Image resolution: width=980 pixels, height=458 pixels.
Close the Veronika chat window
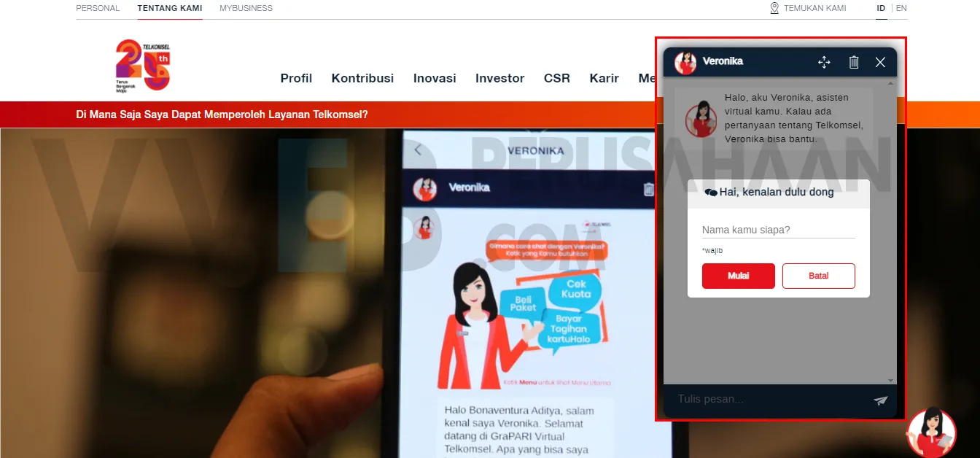880,63
